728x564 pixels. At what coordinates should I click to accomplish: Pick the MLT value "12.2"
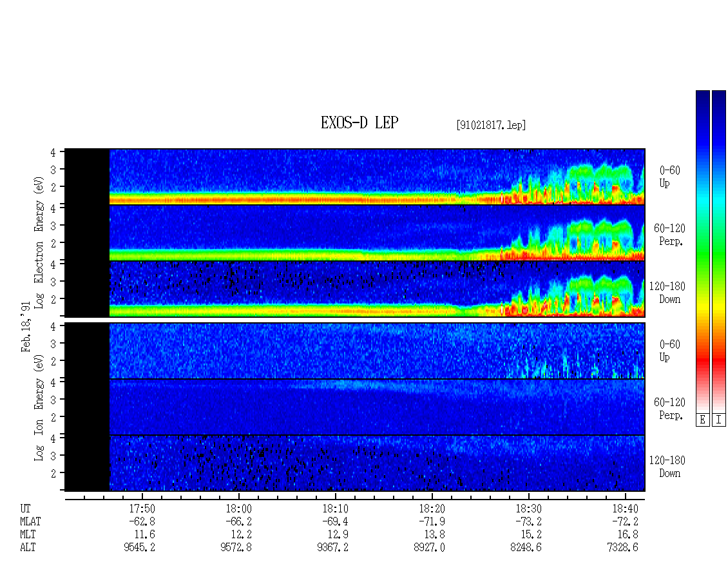coord(242,535)
